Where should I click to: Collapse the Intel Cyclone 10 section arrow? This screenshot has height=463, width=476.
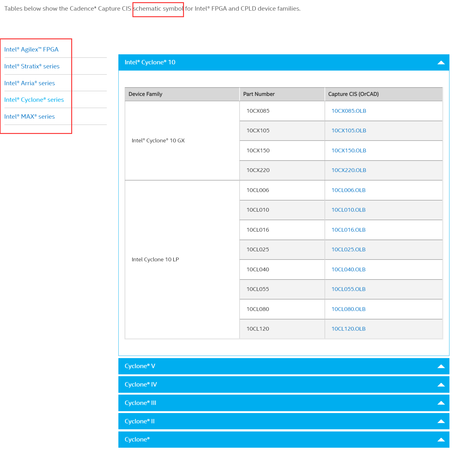(441, 62)
